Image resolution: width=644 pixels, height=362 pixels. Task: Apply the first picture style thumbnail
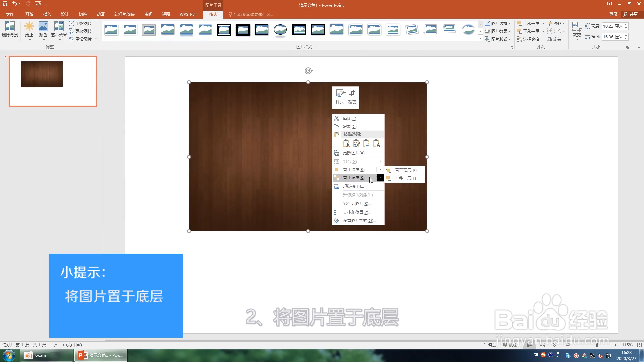pos(111,30)
